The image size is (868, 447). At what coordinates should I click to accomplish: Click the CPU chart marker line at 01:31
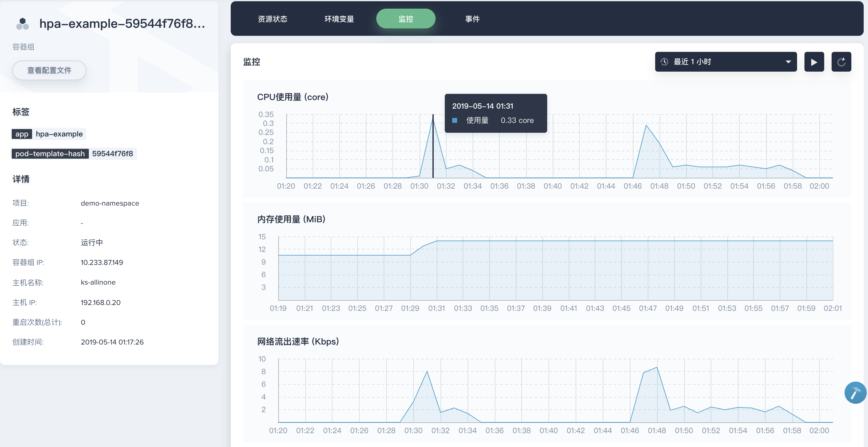coord(433,146)
